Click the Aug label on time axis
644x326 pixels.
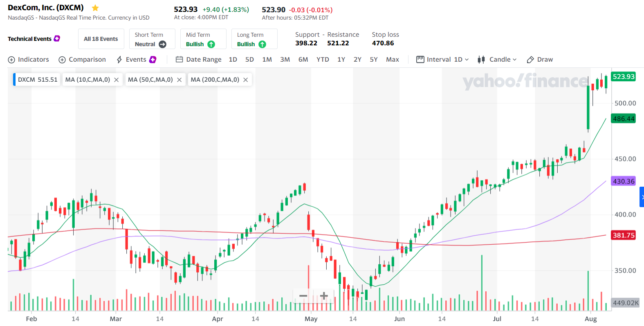[591, 319]
